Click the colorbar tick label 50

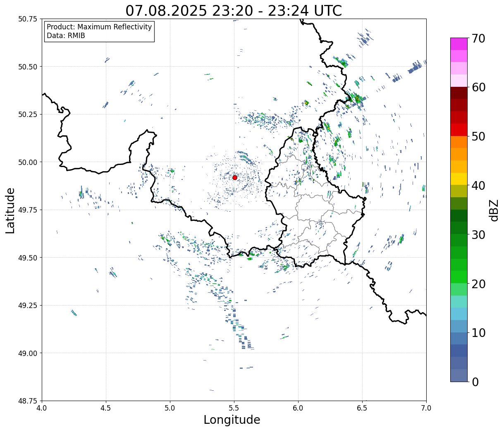[x=478, y=136]
